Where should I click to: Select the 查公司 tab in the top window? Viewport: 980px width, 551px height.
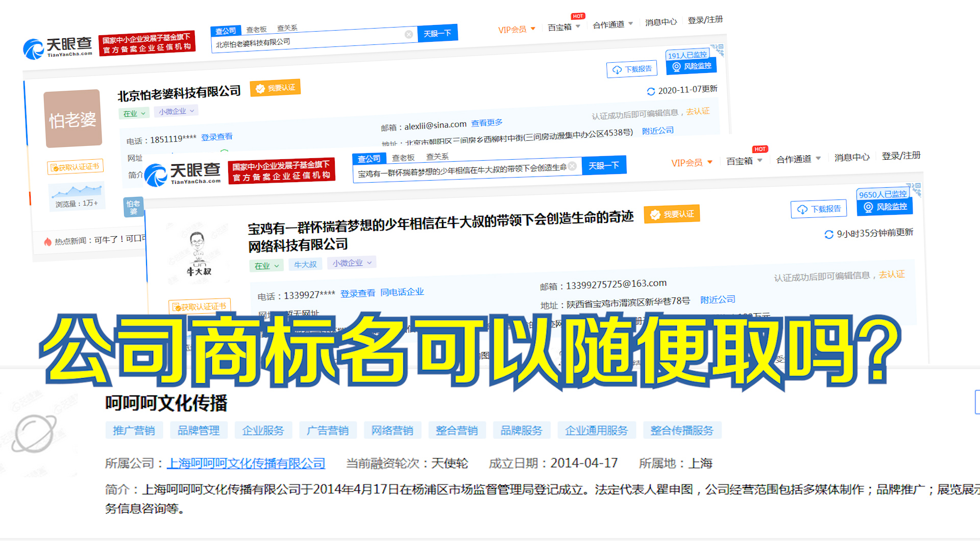(x=226, y=31)
